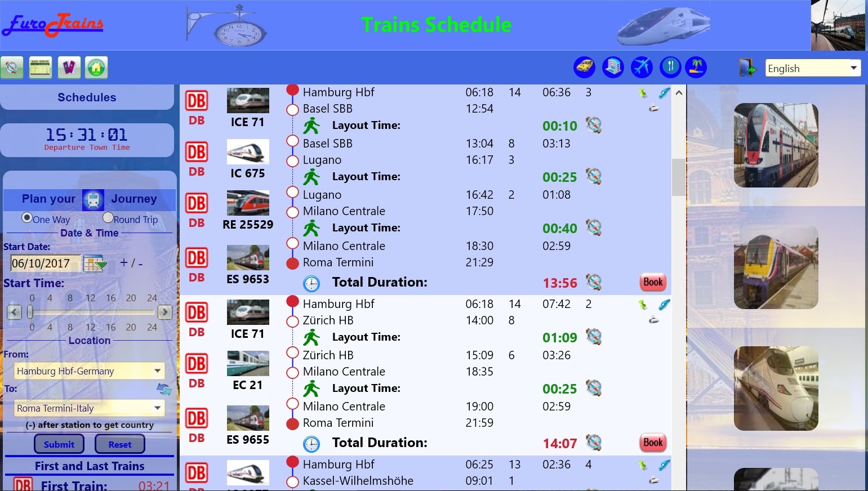This screenshot has width=868, height=491.
Task: Open the hotel building icon
Action: point(612,67)
